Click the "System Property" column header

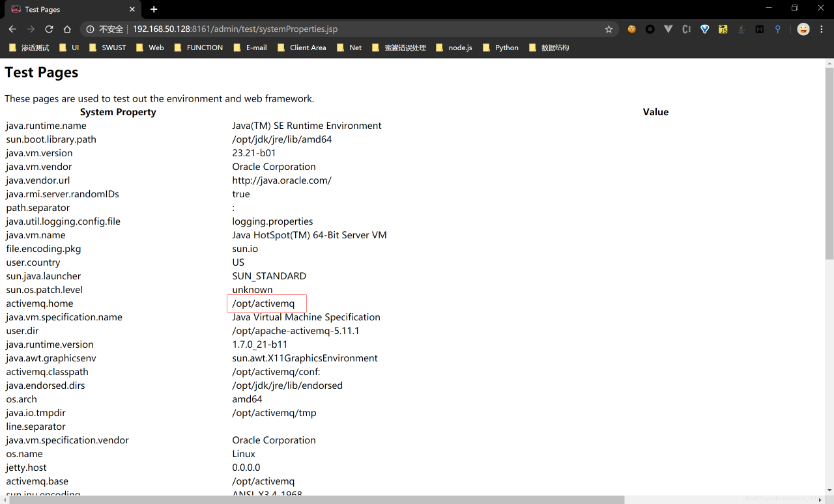point(118,112)
